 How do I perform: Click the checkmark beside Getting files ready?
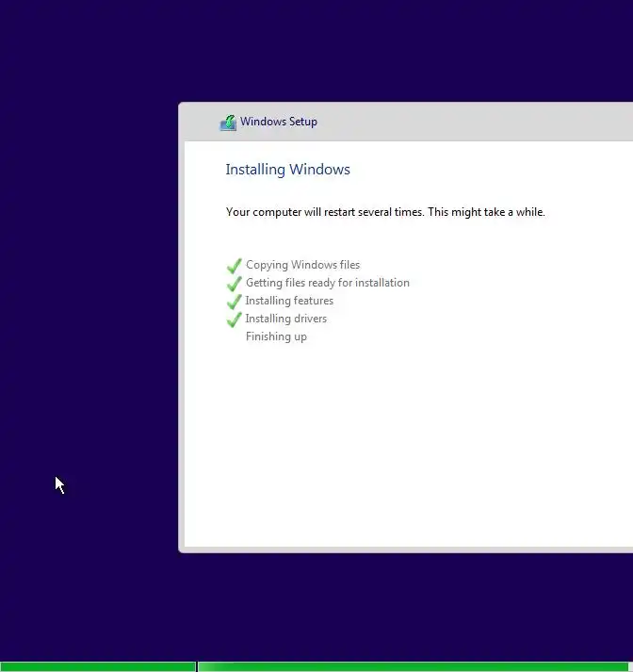click(235, 284)
